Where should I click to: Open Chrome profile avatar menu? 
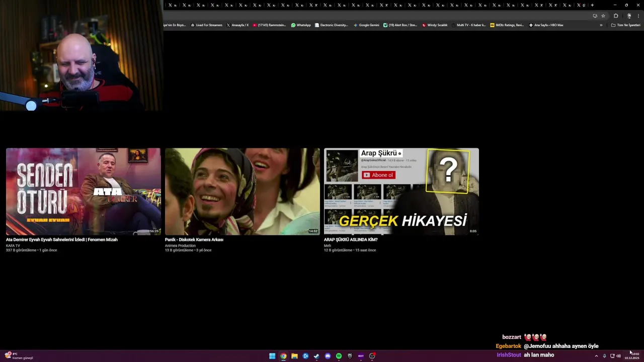click(x=629, y=16)
